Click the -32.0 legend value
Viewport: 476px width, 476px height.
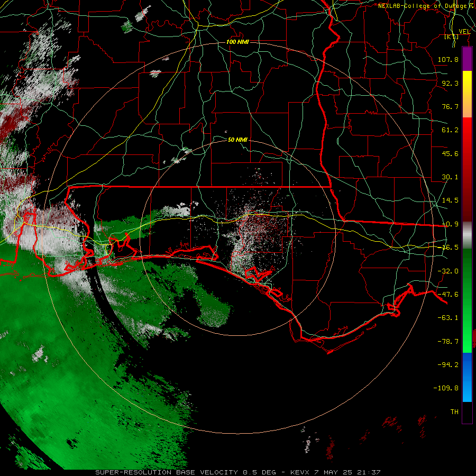click(448, 271)
